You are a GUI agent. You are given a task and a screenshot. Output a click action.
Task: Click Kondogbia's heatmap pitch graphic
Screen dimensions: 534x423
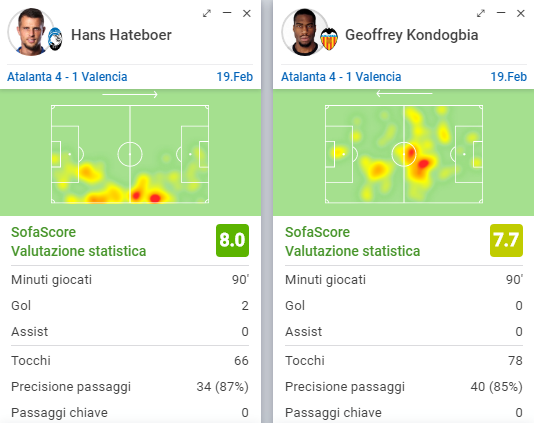(x=404, y=154)
